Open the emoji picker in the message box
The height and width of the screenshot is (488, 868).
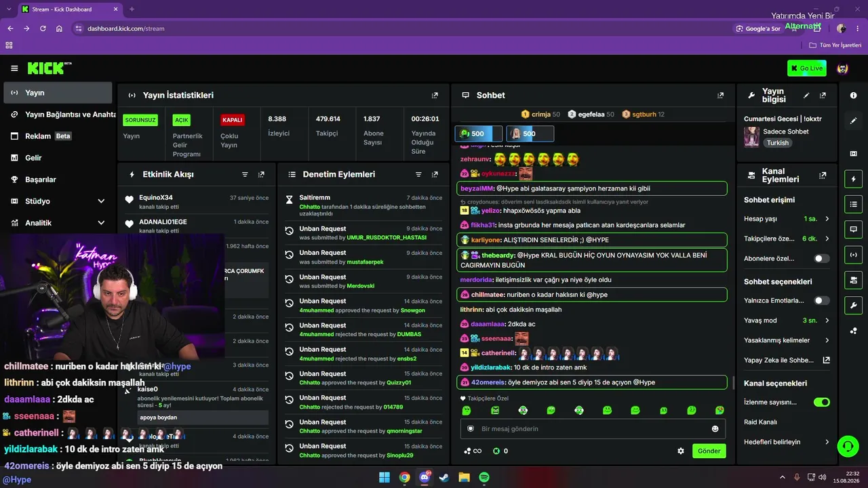[x=715, y=429]
